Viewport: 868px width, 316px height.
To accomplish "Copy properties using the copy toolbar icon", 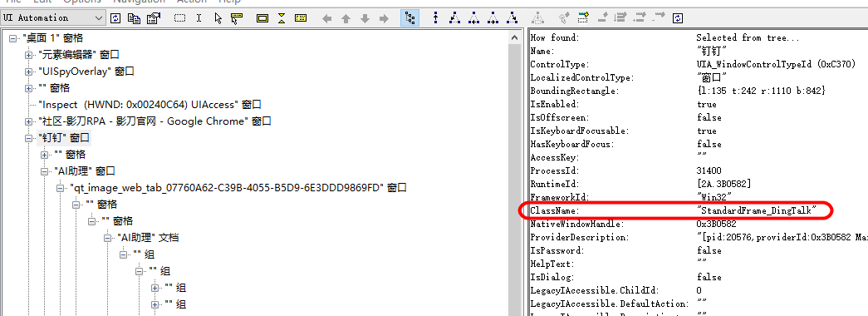I will tap(134, 18).
